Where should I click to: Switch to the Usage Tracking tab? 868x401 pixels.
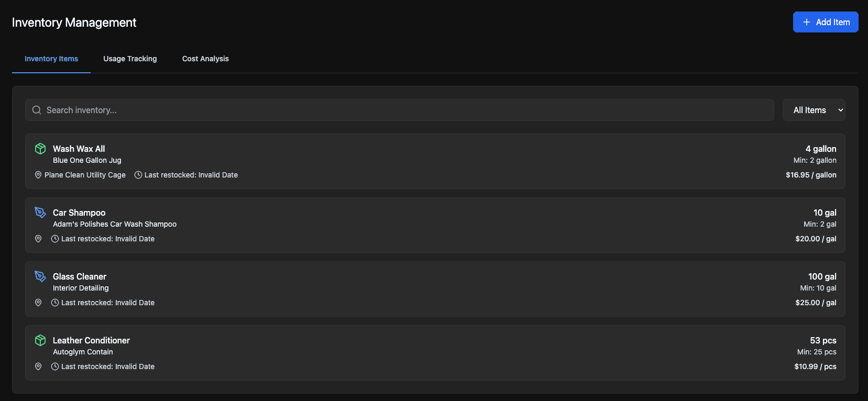pyautogui.click(x=130, y=59)
